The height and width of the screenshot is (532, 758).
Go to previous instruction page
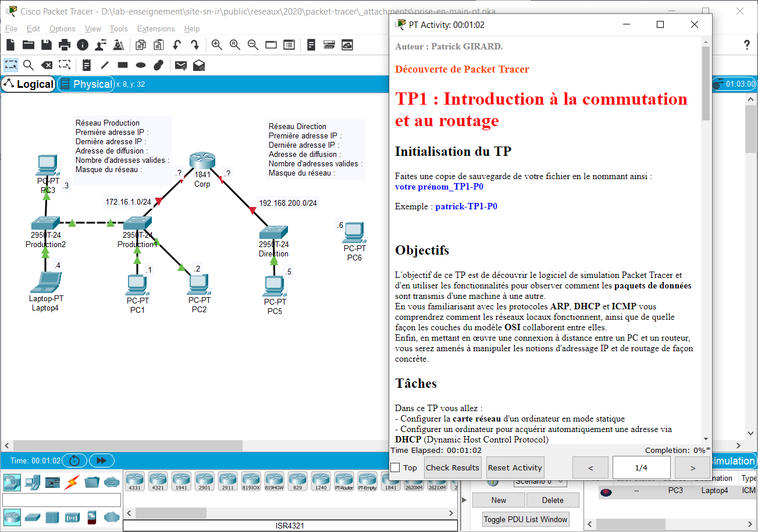click(x=590, y=467)
